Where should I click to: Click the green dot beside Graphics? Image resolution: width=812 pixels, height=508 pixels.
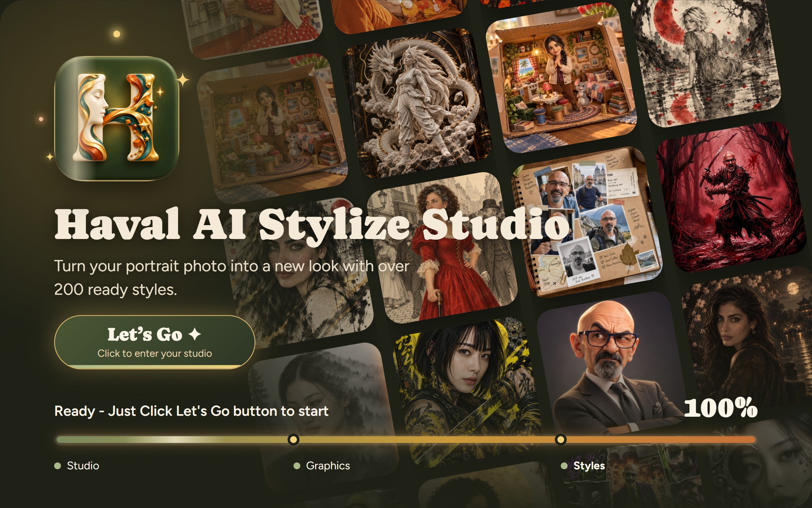[297, 466]
